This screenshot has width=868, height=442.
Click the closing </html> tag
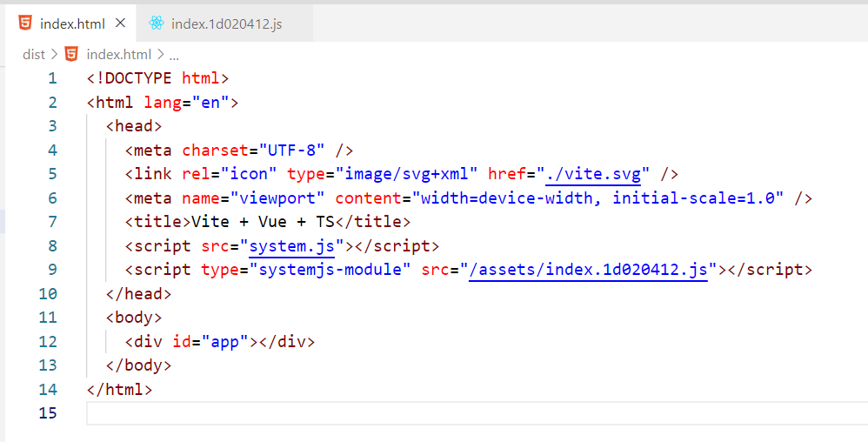(x=119, y=390)
